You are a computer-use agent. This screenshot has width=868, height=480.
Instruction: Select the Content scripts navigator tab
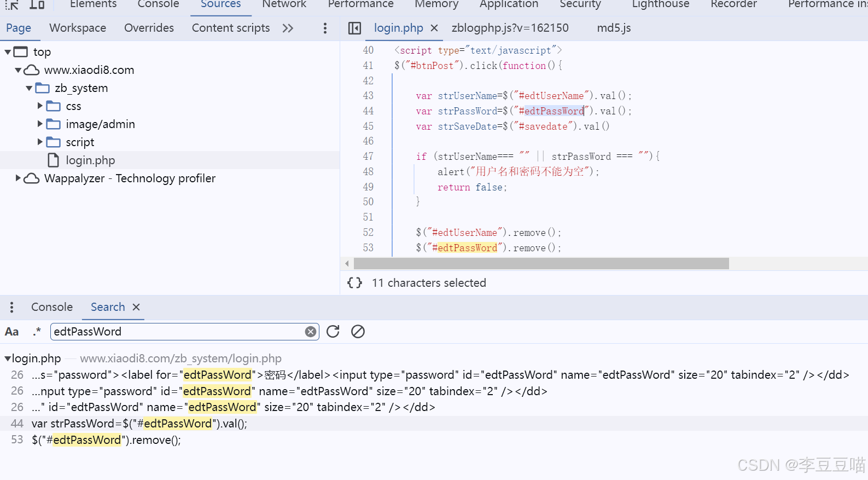(231, 28)
